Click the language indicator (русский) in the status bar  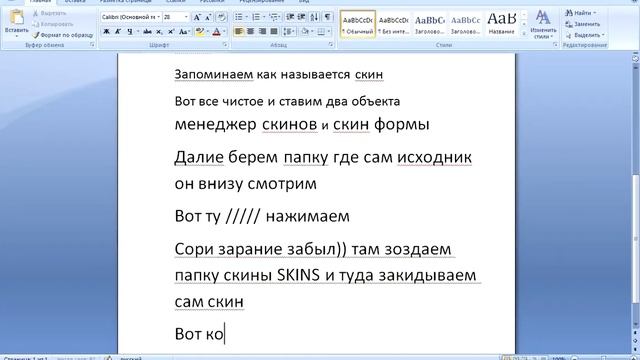click(131, 358)
